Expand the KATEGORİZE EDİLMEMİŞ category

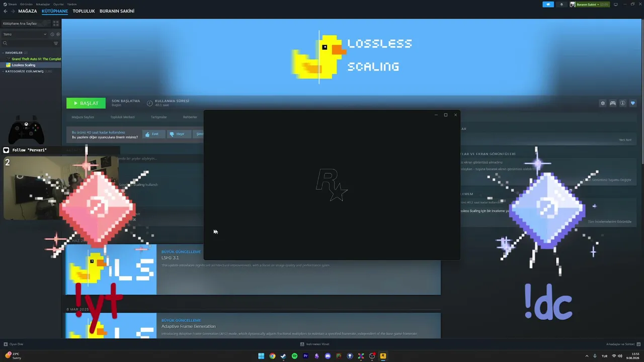pos(27,71)
